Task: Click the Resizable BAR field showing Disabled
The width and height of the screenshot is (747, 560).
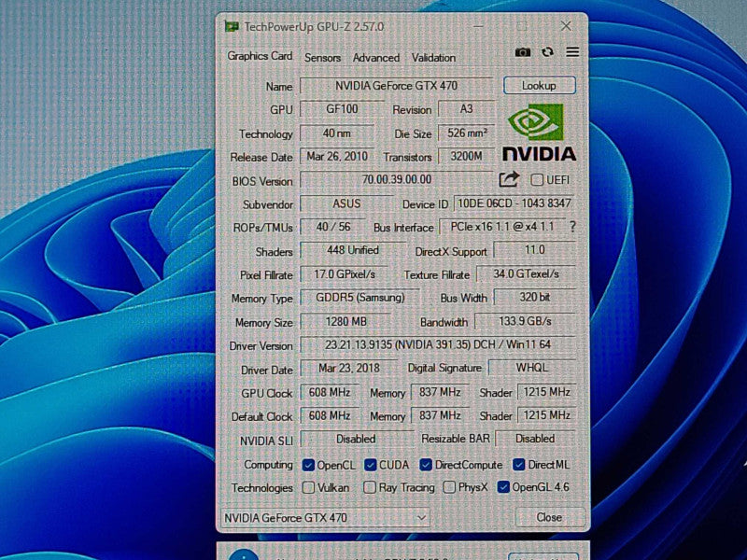Action: (x=535, y=439)
